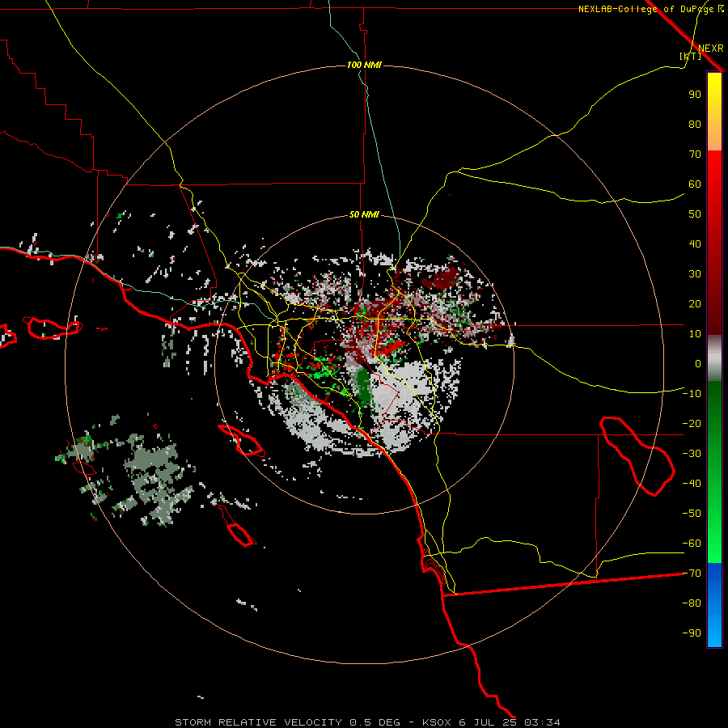Select the positive 40 scale label
Screen dimensions: 728x728
tap(695, 243)
